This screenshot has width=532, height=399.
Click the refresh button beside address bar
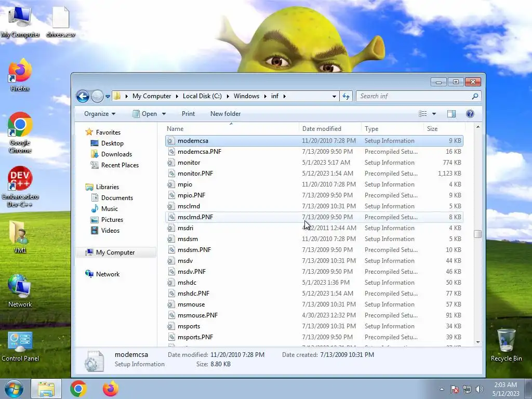pyautogui.click(x=345, y=96)
